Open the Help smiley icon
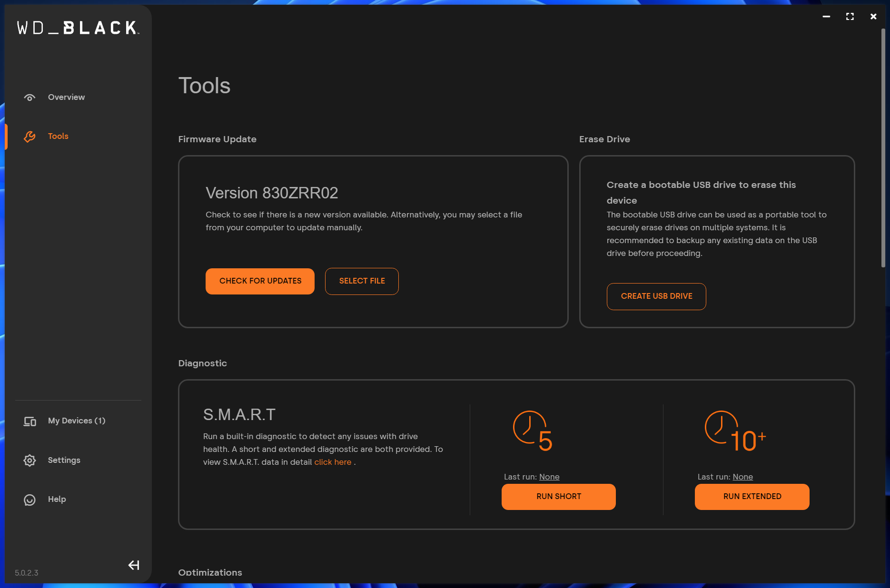The width and height of the screenshot is (890, 588). pos(30,500)
